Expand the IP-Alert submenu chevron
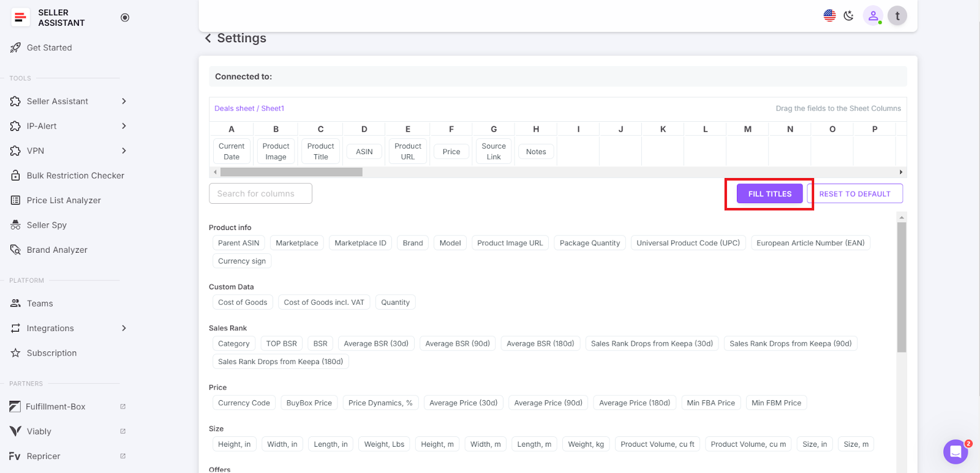980x473 pixels. point(124,126)
